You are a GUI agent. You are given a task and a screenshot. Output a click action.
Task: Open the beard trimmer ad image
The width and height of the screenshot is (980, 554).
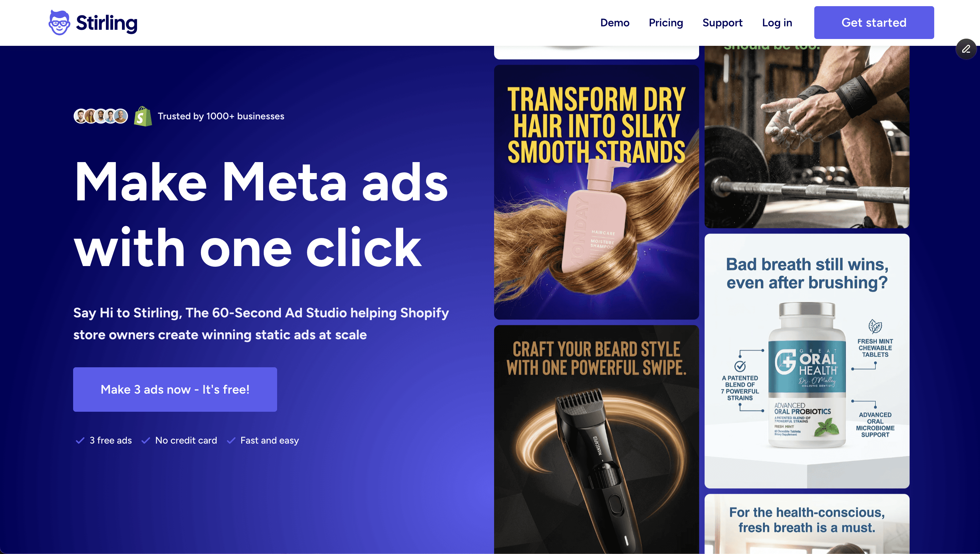point(597,439)
